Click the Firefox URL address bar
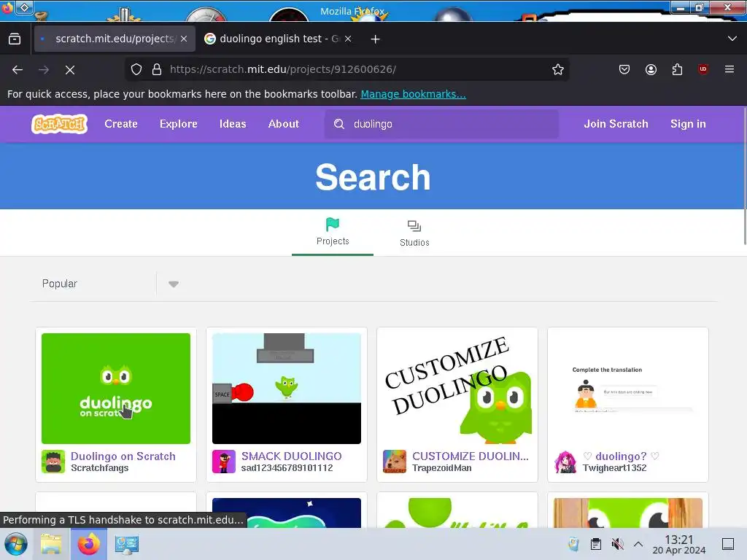The width and height of the screenshot is (747, 560). 348,69
